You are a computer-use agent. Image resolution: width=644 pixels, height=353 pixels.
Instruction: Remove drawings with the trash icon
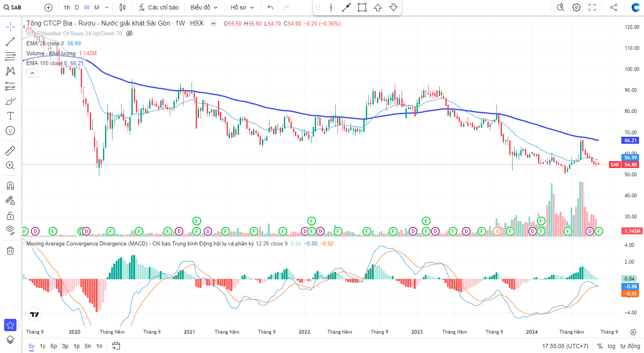click(10, 250)
